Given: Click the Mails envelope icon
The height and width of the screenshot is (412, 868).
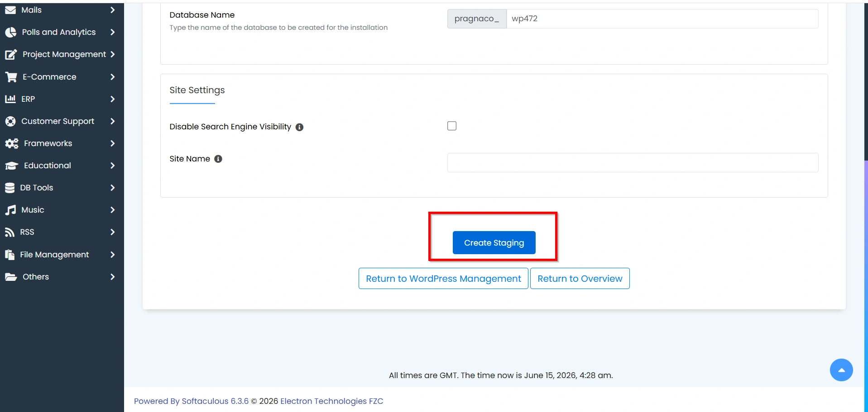Looking at the screenshot, I should tap(10, 10).
